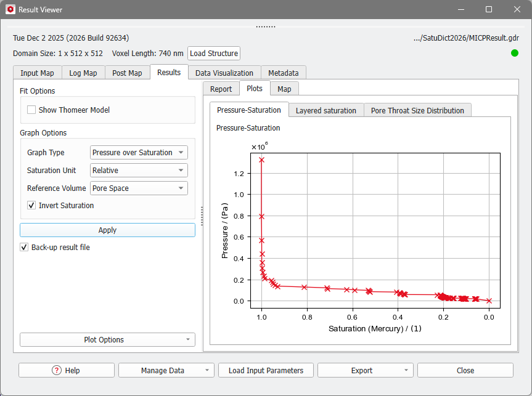This screenshot has width=532, height=396.
Task: Enable Show Thomeer Model
Action: (x=31, y=109)
